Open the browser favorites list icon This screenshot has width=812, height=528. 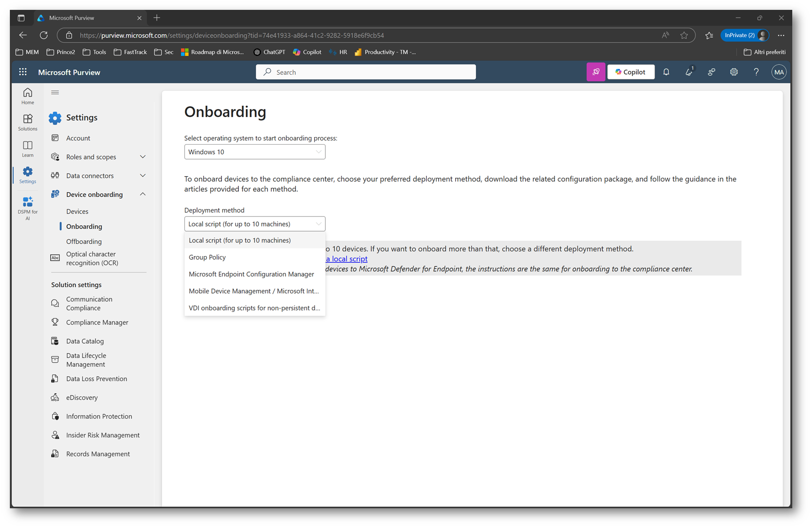pyautogui.click(x=709, y=35)
